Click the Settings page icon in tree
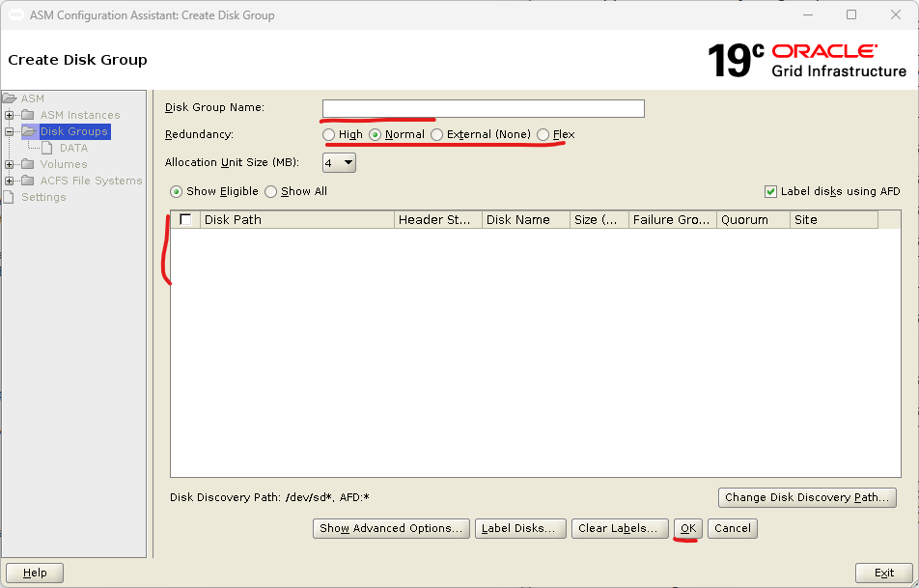 10,197
